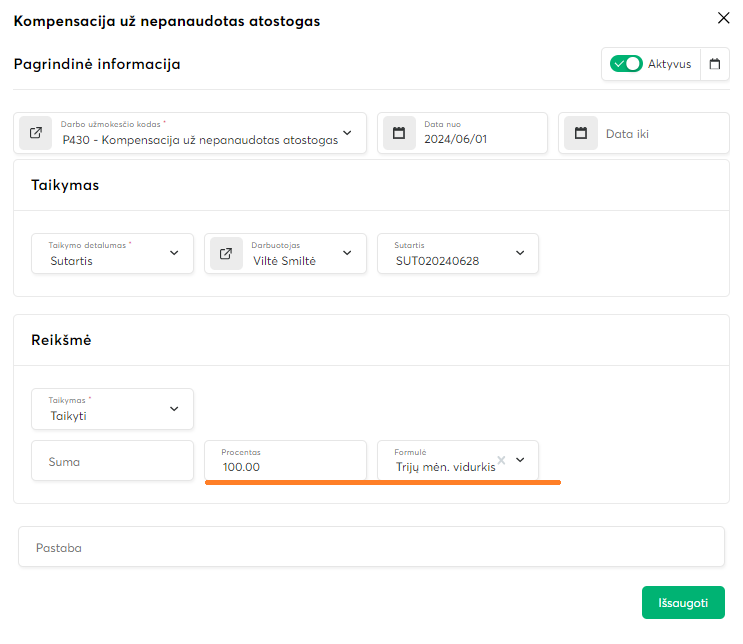Open Taikymo detalumas dropdown
743x644 pixels.
[x=174, y=254]
